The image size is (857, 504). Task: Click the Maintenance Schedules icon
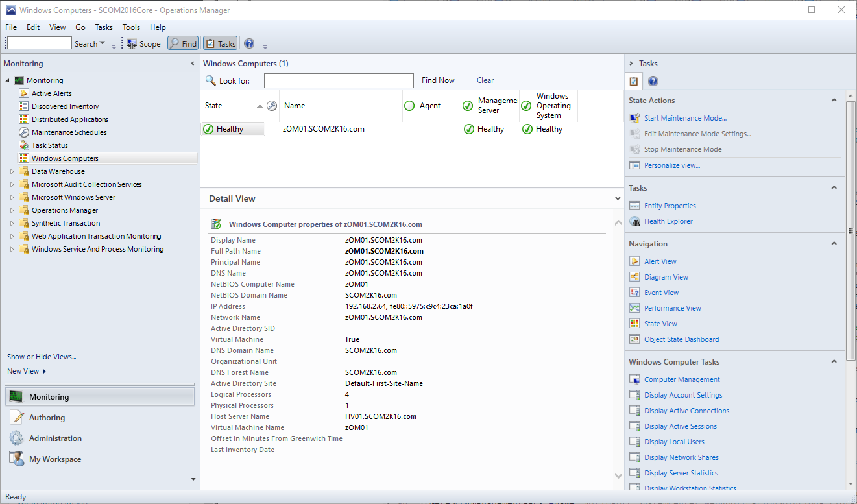[x=24, y=132]
